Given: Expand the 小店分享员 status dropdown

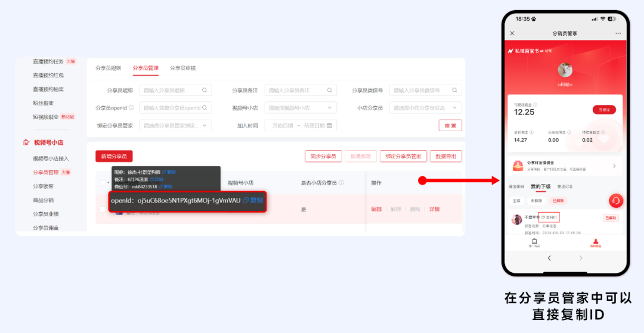Looking at the screenshot, I should (x=425, y=108).
